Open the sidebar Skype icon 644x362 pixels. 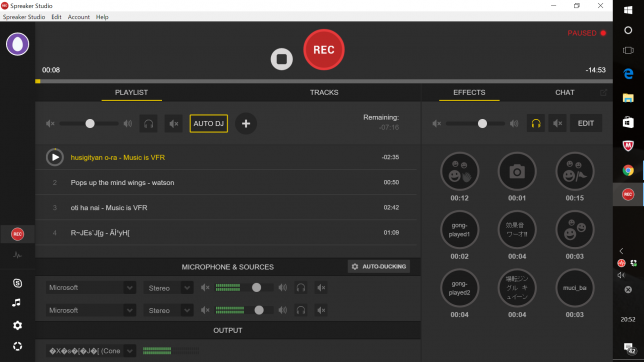pos(17,283)
